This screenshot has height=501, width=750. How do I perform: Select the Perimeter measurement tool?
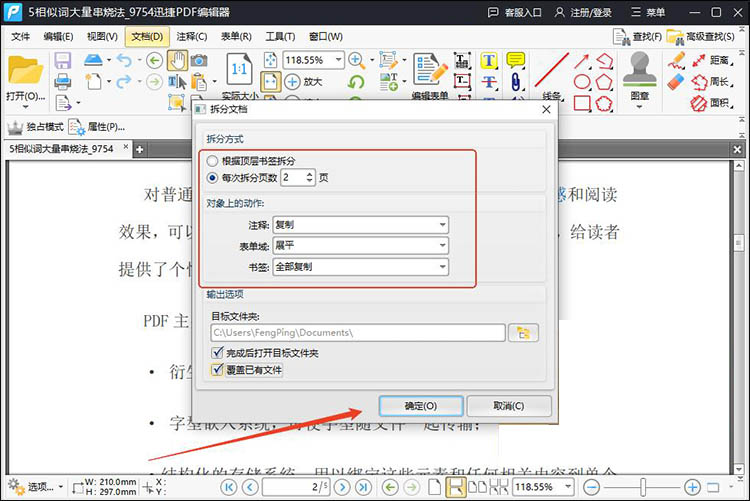click(713, 82)
